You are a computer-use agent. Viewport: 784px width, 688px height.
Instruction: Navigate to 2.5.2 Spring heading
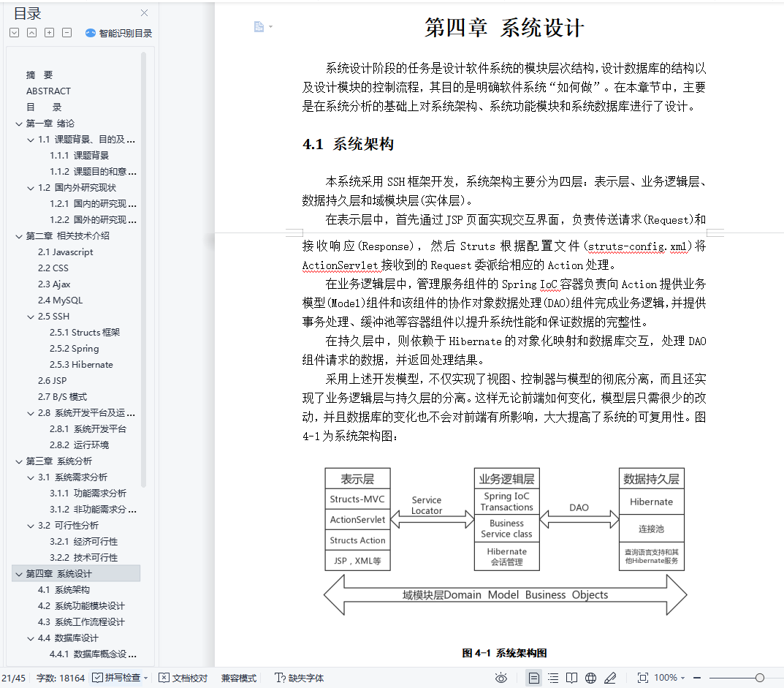(x=74, y=349)
